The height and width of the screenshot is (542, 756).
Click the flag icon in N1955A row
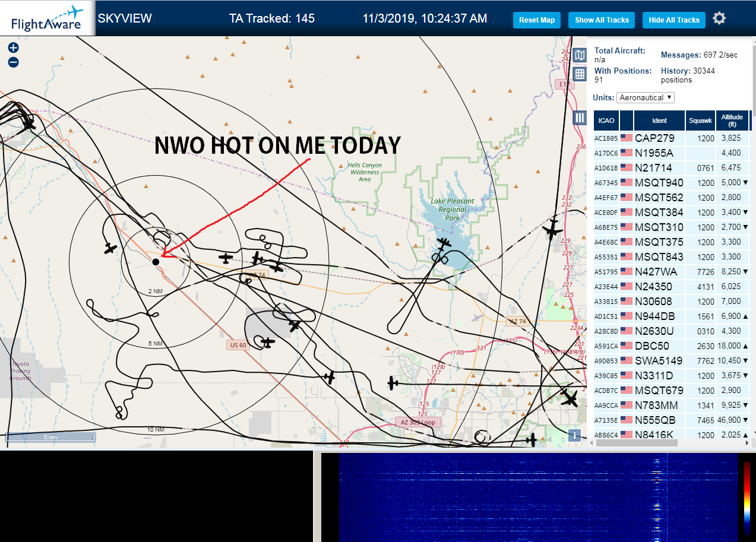tap(627, 153)
